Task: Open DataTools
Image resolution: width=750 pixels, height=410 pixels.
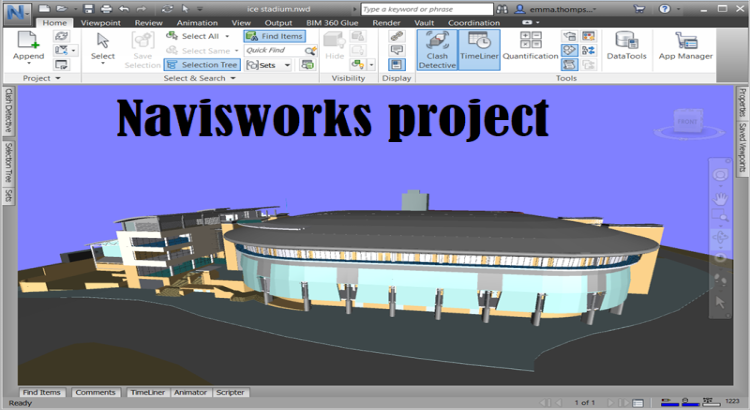Action: (x=627, y=46)
